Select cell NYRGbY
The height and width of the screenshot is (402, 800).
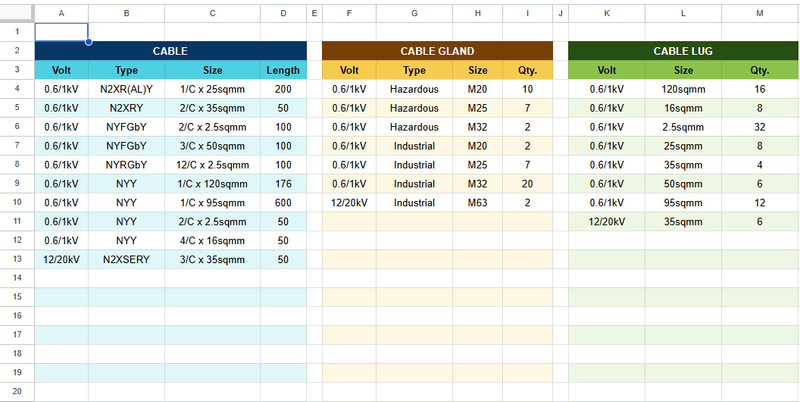(x=127, y=165)
